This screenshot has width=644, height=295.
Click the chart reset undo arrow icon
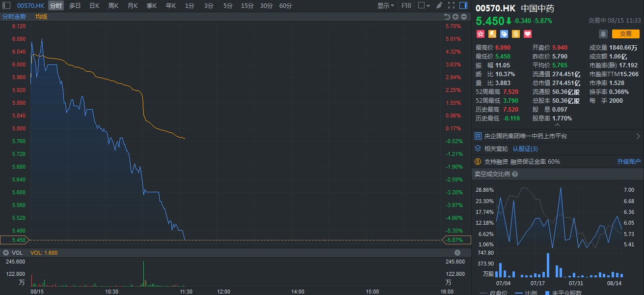point(447,16)
